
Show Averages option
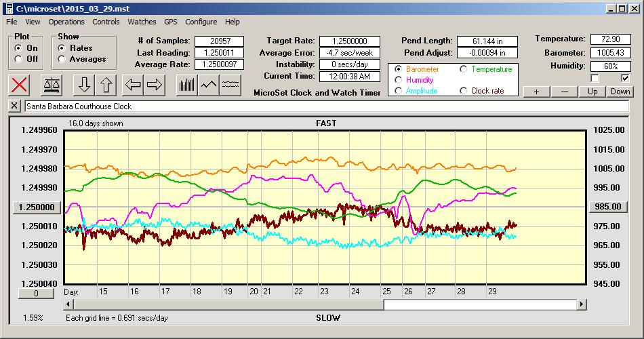click(x=62, y=59)
